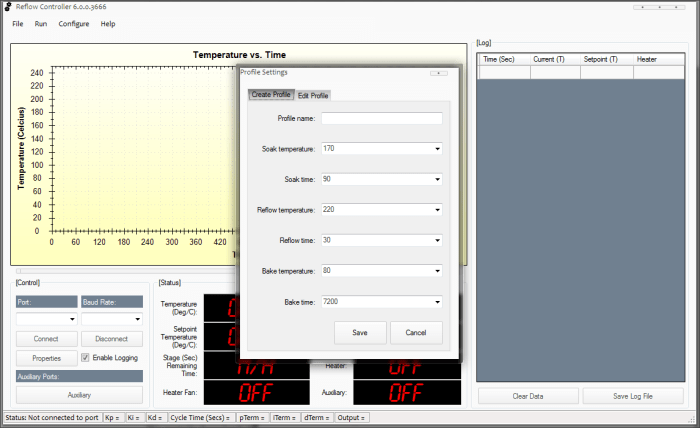This screenshot has height=428, width=700.
Task: Open the Configure menu
Action: pyautogui.click(x=74, y=23)
